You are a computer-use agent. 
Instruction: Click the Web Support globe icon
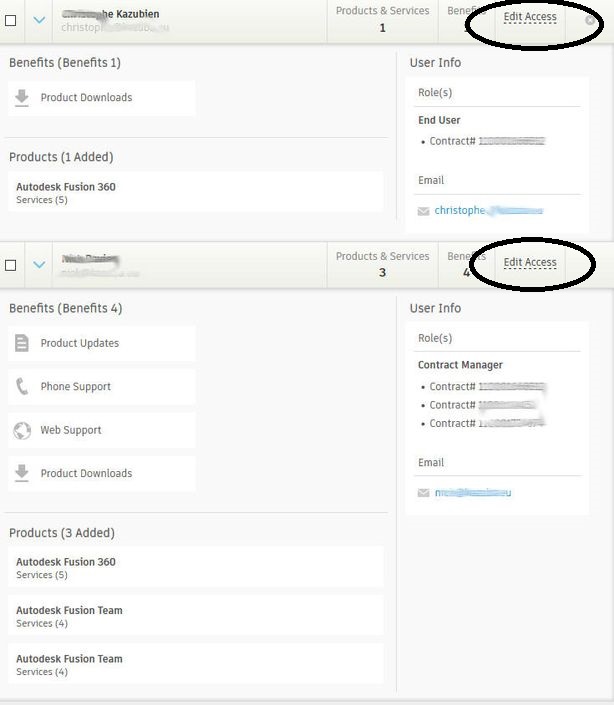click(22, 431)
